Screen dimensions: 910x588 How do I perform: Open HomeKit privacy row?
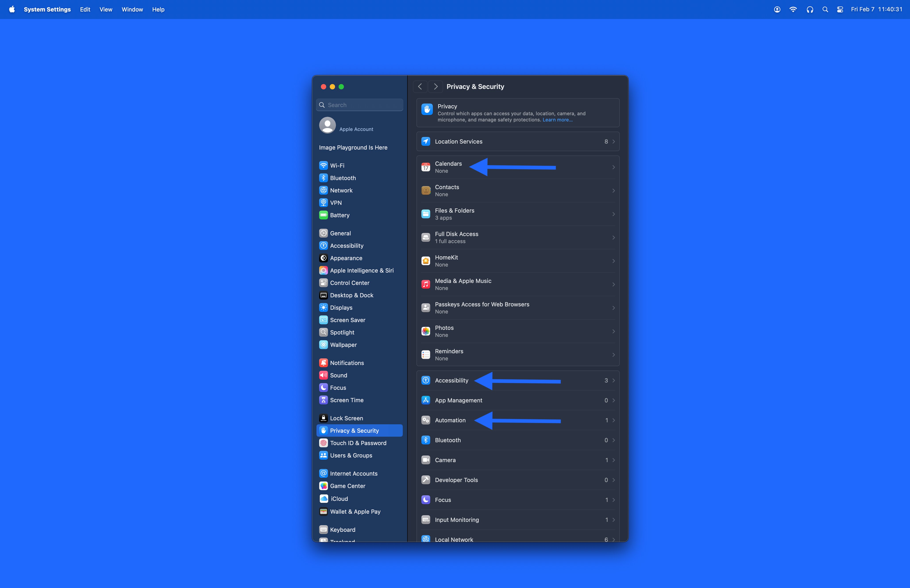point(518,261)
